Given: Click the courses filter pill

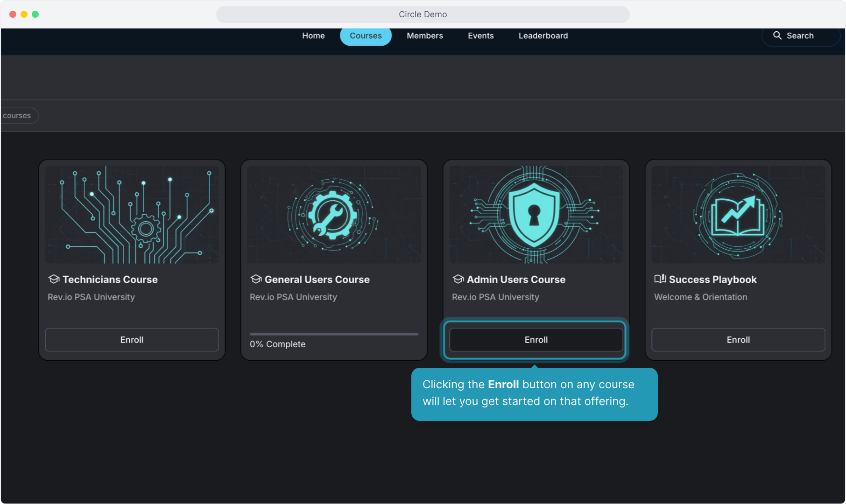Looking at the screenshot, I should [x=17, y=116].
